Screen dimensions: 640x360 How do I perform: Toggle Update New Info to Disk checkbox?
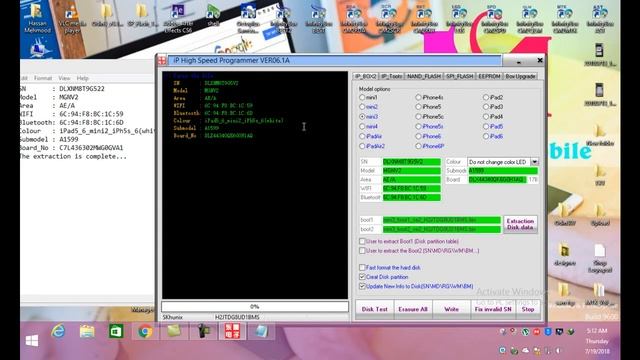click(x=362, y=286)
